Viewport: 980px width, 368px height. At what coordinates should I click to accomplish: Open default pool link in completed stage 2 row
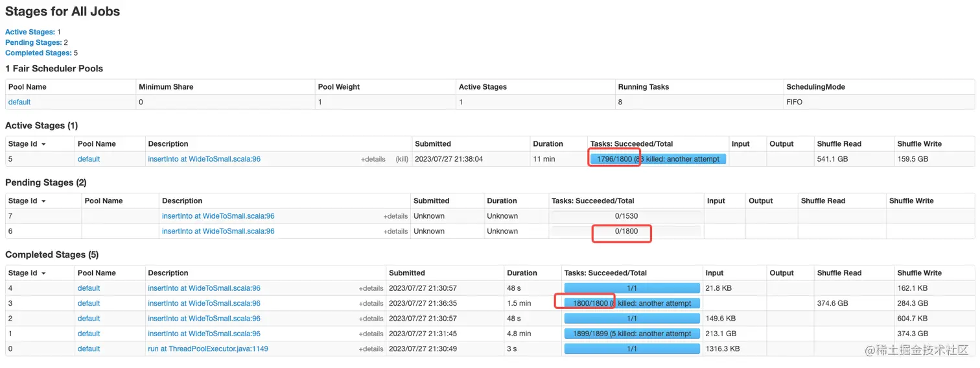pos(89,319)
